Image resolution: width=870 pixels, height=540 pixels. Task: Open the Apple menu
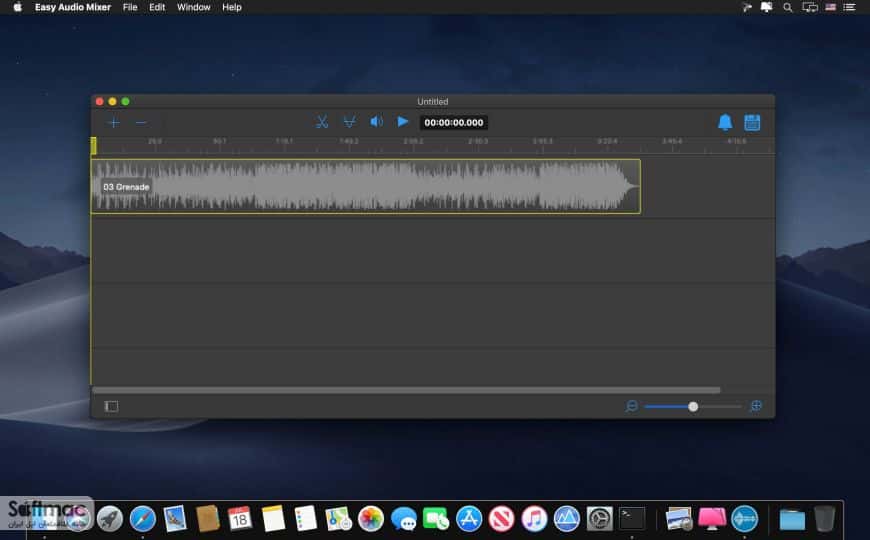[17, 7]
